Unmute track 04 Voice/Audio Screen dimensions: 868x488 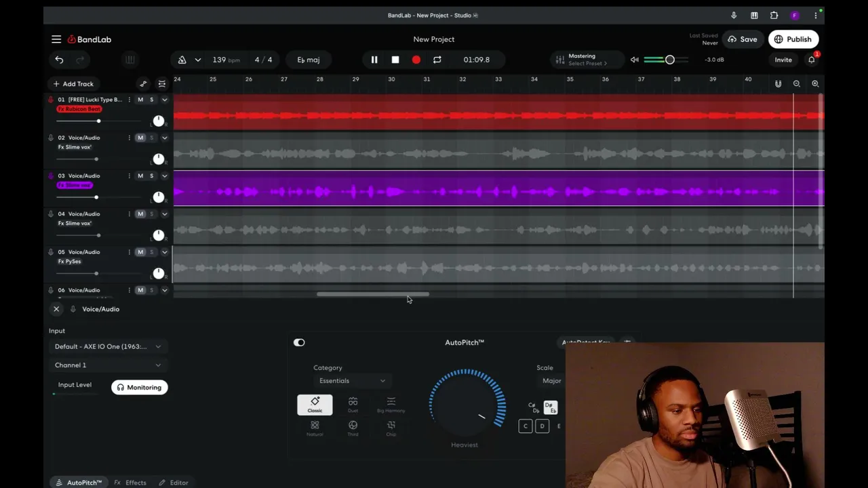coord(140,213)
